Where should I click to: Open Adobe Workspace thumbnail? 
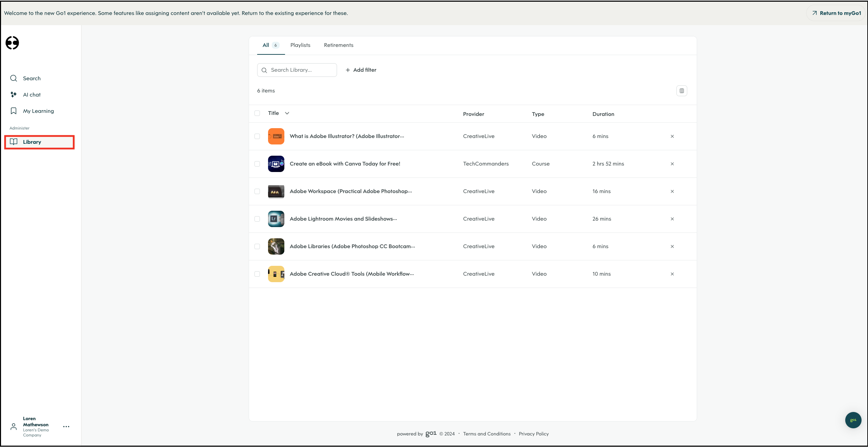tap(276, 191)
